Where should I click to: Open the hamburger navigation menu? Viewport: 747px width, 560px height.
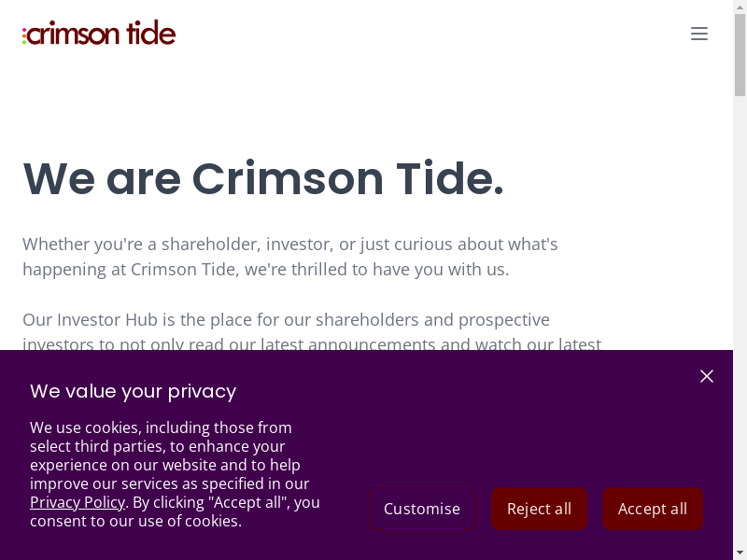[699, 34]
